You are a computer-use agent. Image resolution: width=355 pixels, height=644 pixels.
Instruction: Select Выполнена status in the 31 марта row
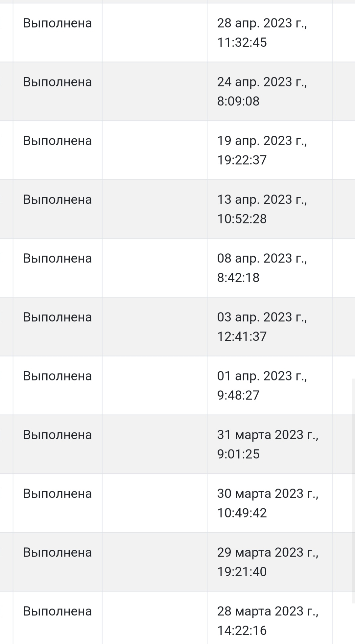(57, 435)
